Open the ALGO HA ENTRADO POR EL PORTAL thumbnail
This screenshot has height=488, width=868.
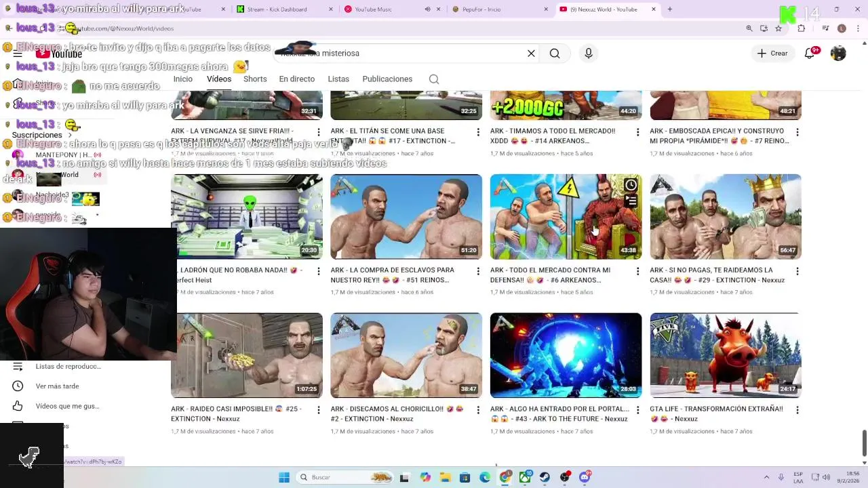point(566,355)
